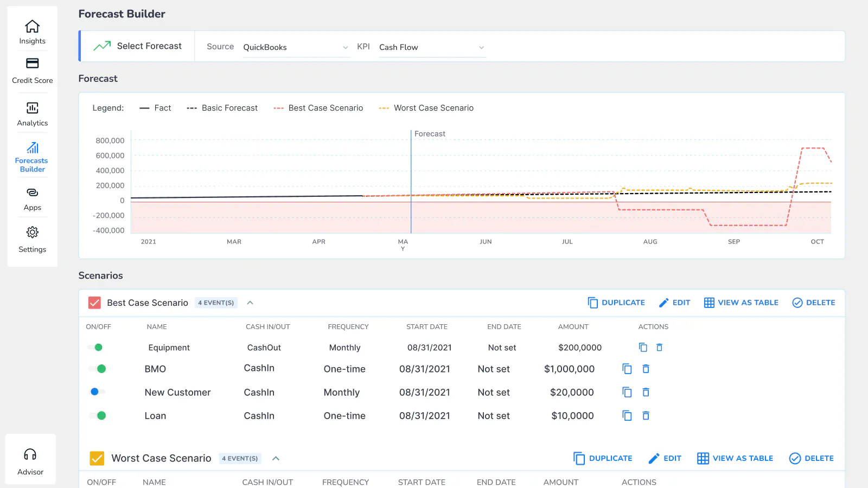Click the Select Forecast tab
This screenshot has width=868, height=488.
[x=137, y=46]
